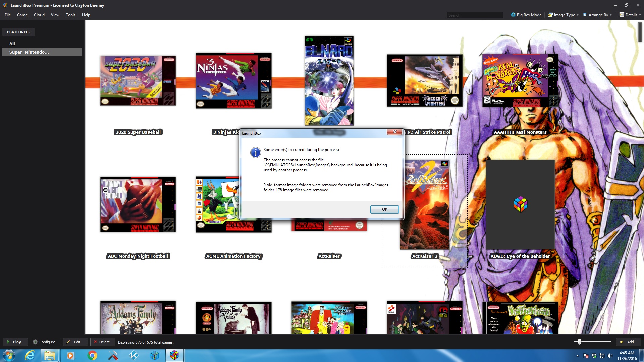The height and width of the screenshot is (362, 644).
Task: Close the LaunchBox error dialog
Action: click(395, 132)
